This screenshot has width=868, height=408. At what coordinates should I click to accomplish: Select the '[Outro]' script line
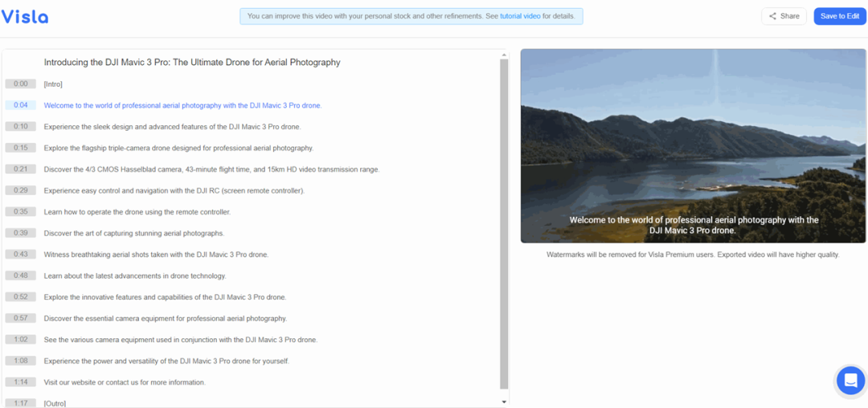[x=55, y=403]
